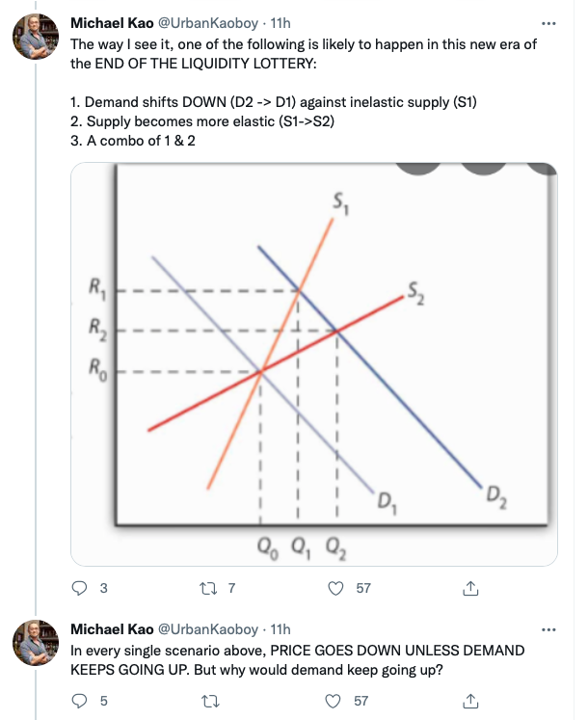Screen dimensions: 588x720
Task: Reply to the liquidity lottery tweet
Action: click(x=80, y=588)
